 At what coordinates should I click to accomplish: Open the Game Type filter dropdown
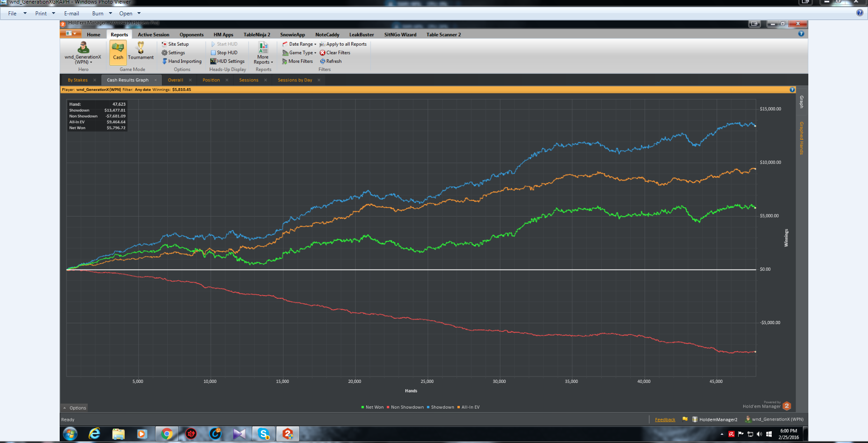pos(299,52)
